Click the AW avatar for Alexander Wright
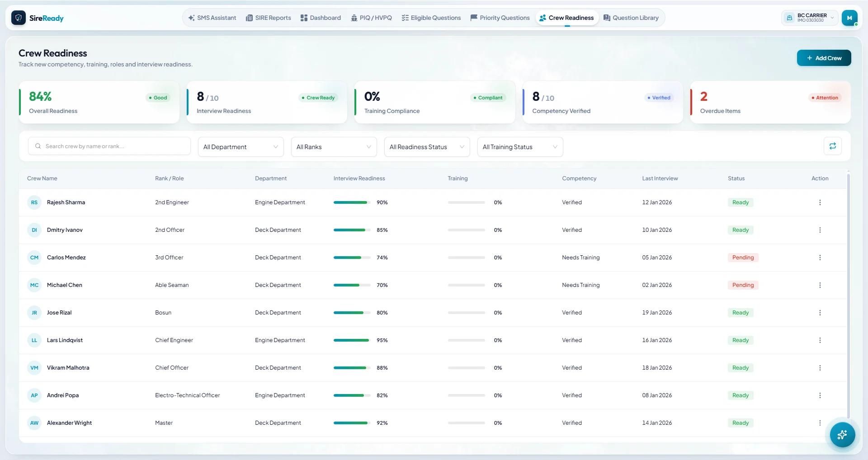This screenshot has height=460, width=868. [34, 423]
